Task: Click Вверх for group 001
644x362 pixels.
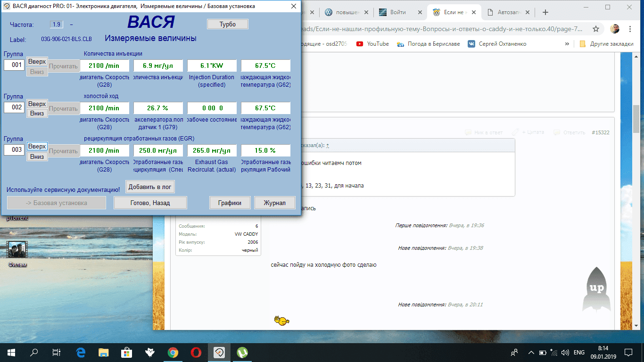Action: tap(37, 62)
